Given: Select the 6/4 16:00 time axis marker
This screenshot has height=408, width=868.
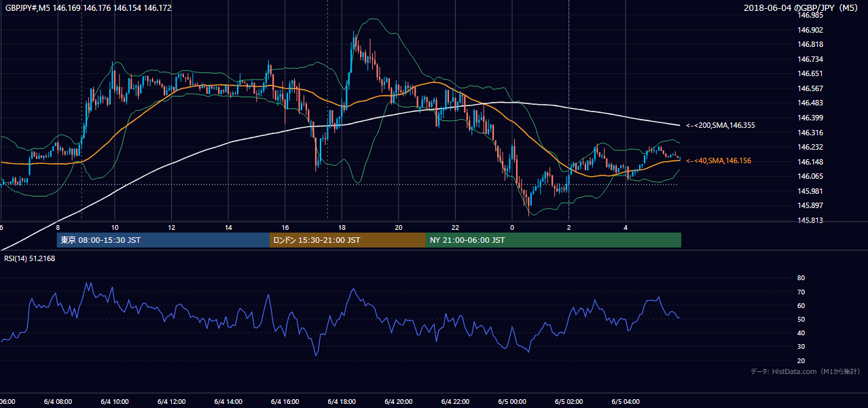Looking at the screenshot, I should tap(285, 402).
